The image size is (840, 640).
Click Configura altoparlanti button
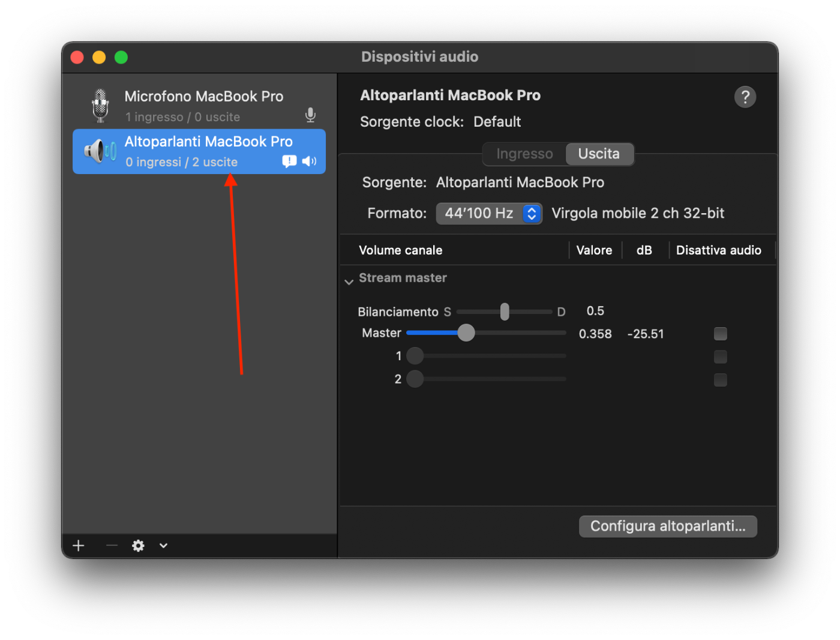pyautogui.click(x=668, y=526)
